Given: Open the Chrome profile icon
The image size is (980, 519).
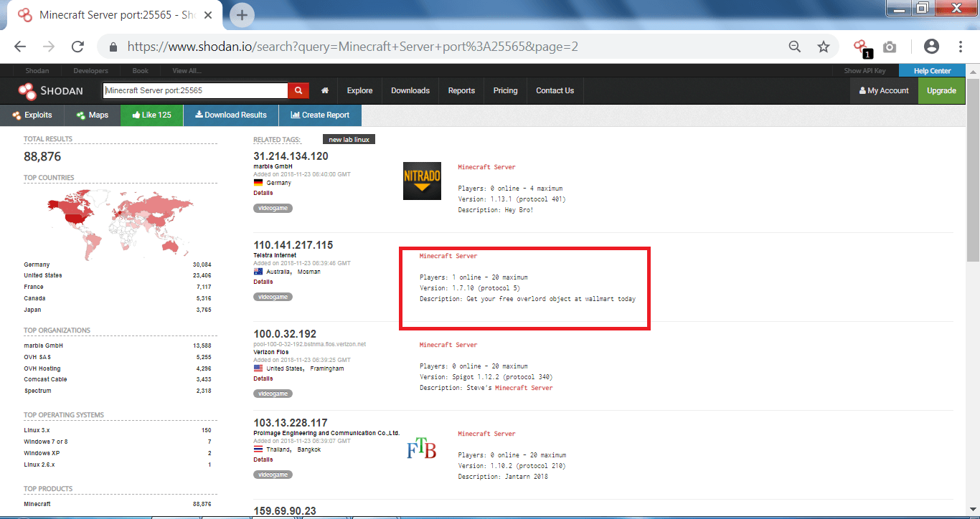Looking at the screenshot, I should click(931, 47).
